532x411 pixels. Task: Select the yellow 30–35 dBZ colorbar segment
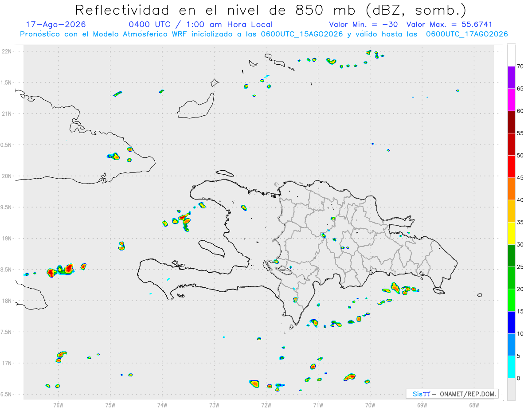511,233
